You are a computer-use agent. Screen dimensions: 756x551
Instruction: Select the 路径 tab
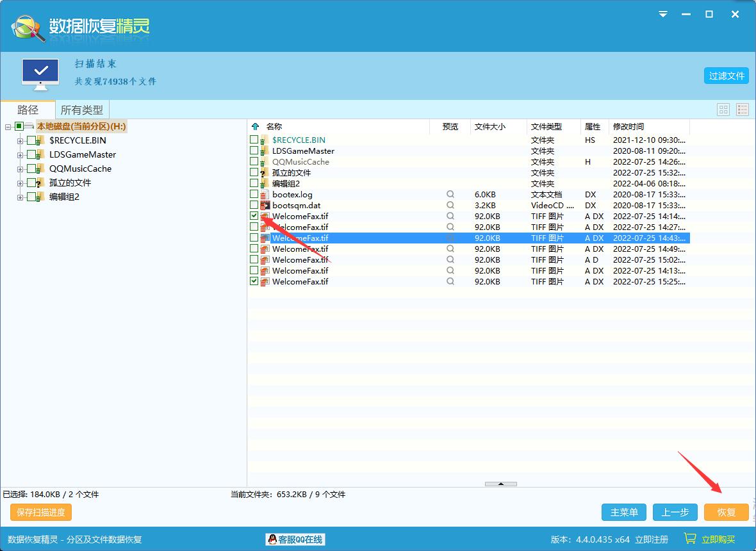pyautogui.click(x=28, y=110)
